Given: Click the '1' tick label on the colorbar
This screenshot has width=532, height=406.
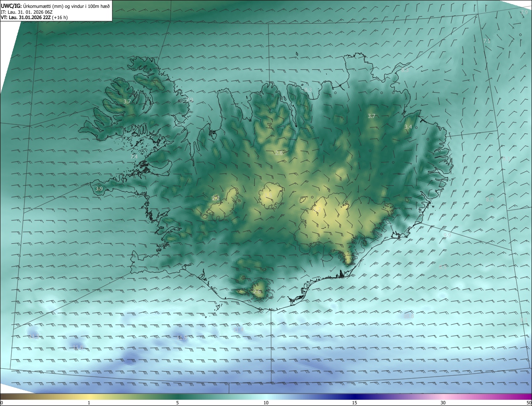Looking at the screenshot, I should tap(89, 403).
